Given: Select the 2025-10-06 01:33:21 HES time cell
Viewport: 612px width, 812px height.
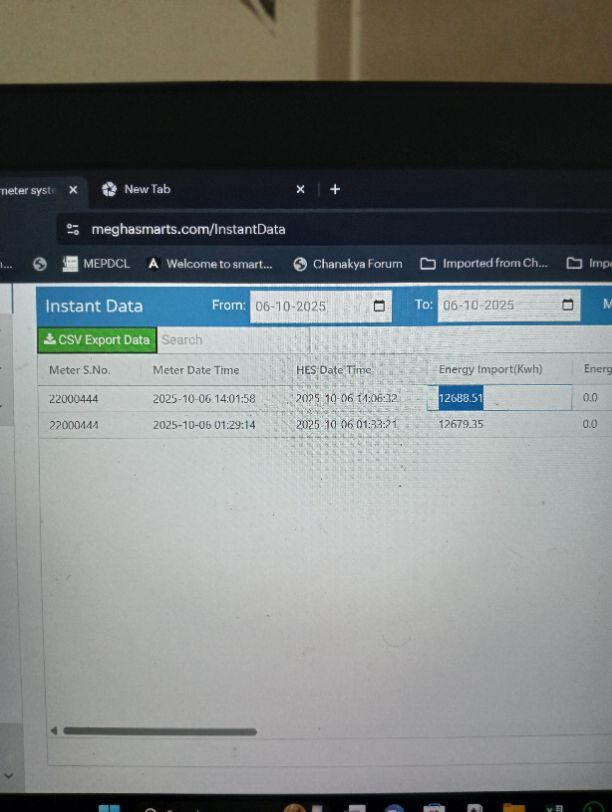Looking at the screenshot, I should tap(346, 425).
